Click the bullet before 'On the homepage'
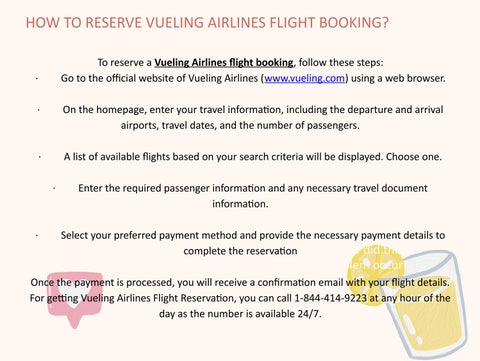This screenshot has width=480, height=361. pos(39,110)
